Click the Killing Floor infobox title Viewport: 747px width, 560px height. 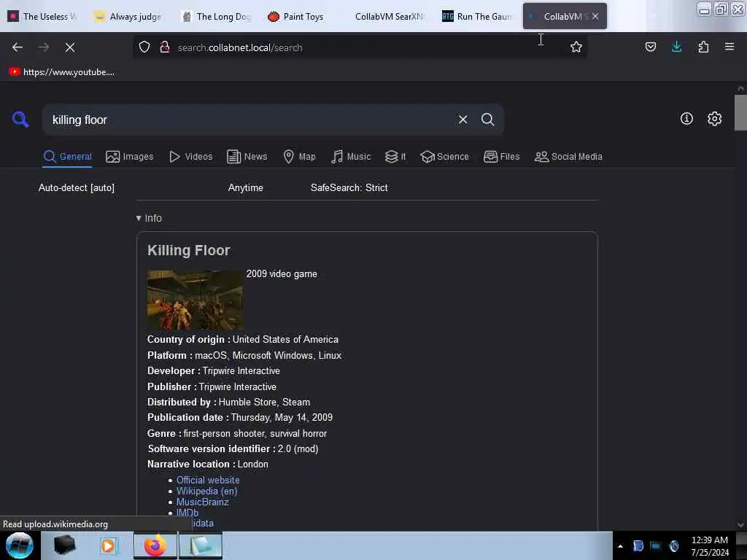coord(189,251)
